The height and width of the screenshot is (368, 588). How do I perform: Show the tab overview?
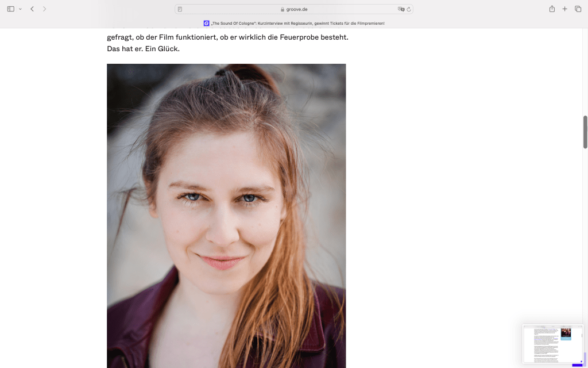pos(578,9)
